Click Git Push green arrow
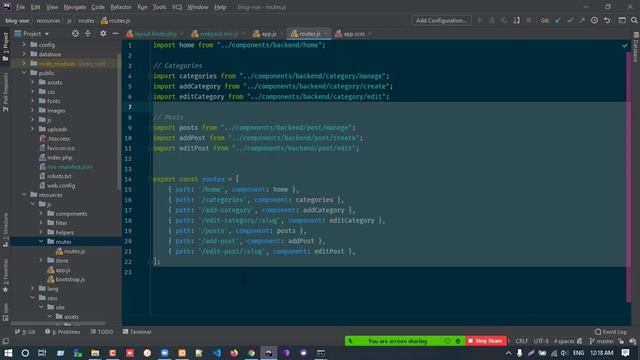This screenshot has width=640, height=360. (582, 20)
